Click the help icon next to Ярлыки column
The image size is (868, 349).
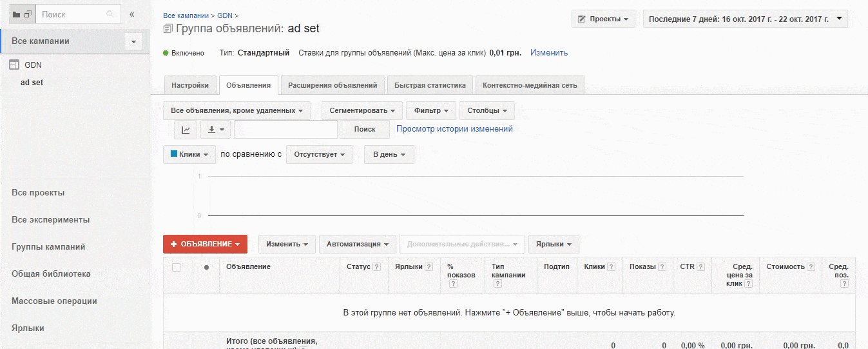tap(429, 267)
